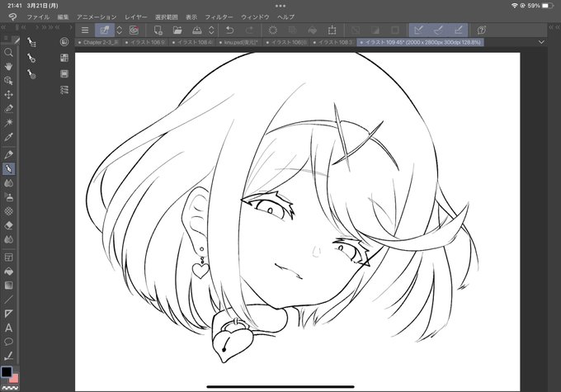Select the Brush tool below Pencil
The width and height of the screenshot is (561, 392).
8,183
